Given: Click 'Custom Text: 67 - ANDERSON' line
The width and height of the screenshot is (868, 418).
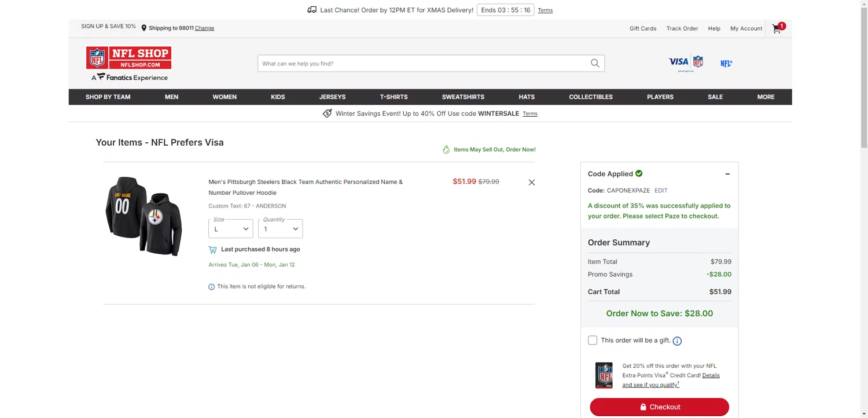Looking at the screenshot, I should point(247,206).
